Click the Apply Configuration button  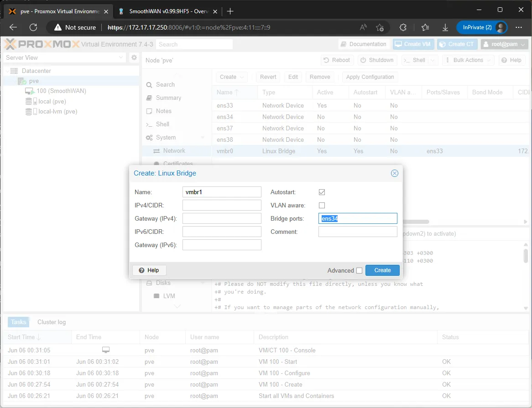tap(370, 77)
